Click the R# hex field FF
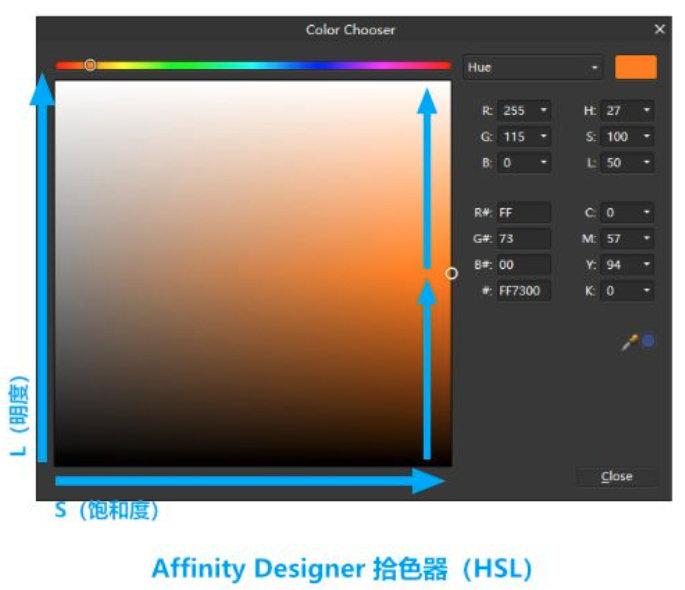This screenshot has height=590, width=685. [524, 213]
